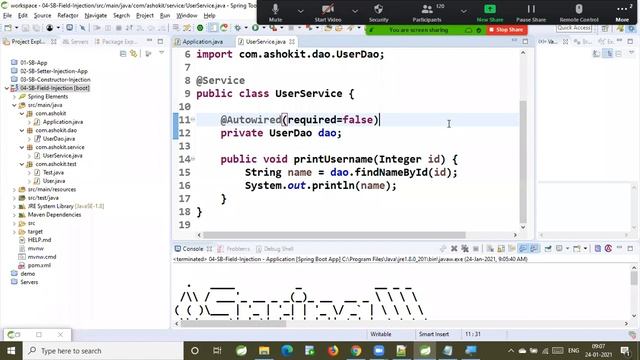Remove launch (X) in Console toolbar
This screenshot has width=640, height=360.
tap(454, 249)
